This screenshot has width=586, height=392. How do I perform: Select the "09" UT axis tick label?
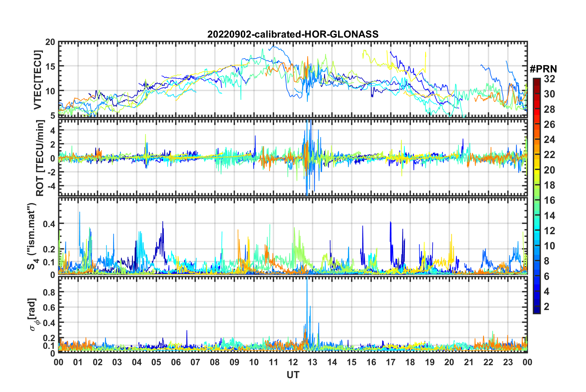point(234,362)
